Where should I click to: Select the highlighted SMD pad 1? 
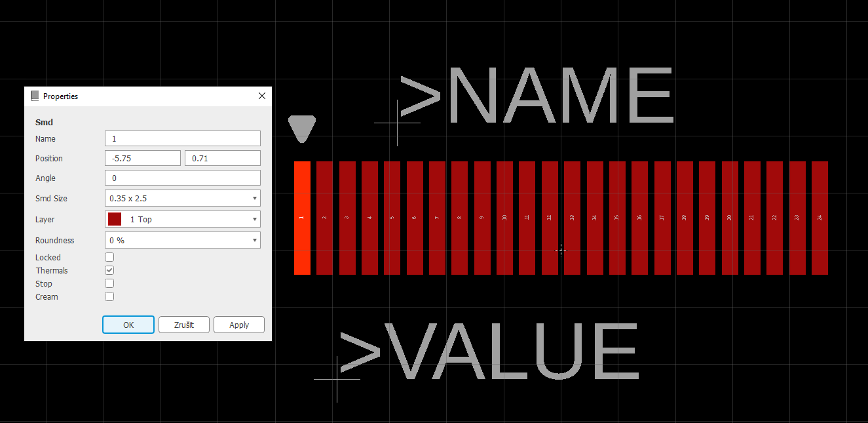(302, 218)
